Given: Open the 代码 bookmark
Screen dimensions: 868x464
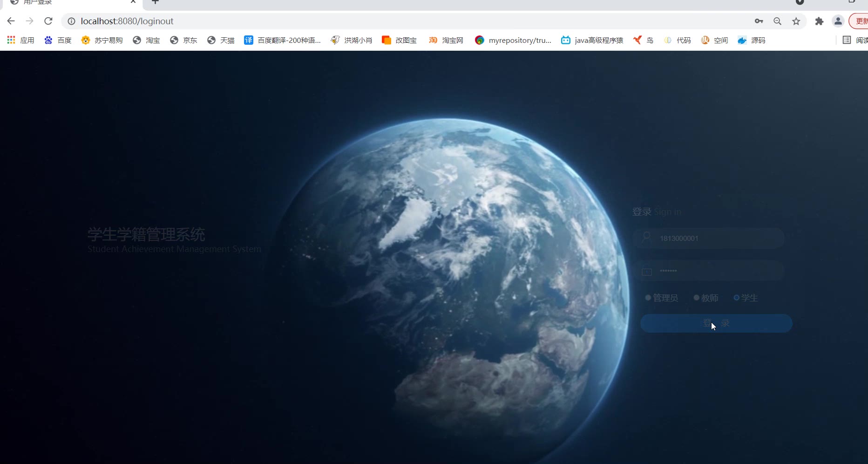Looking at the screenshot, I should [677, 40].
